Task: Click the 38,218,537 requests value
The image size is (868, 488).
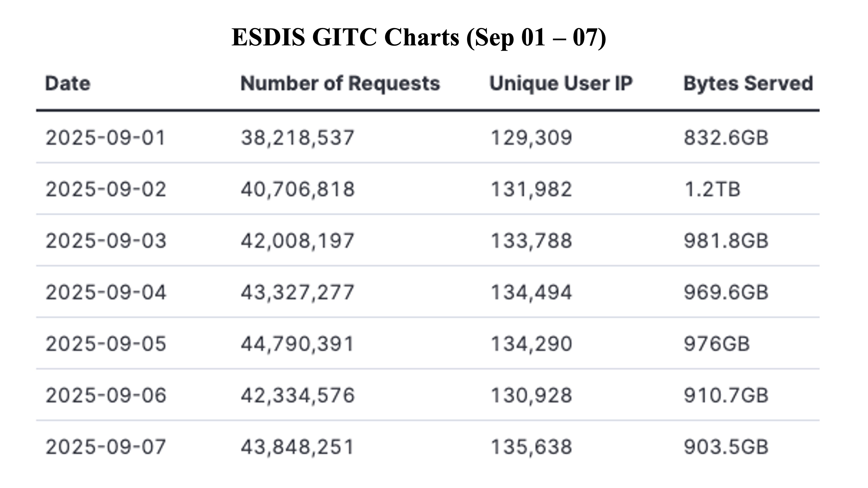Action: pos(297,138)
